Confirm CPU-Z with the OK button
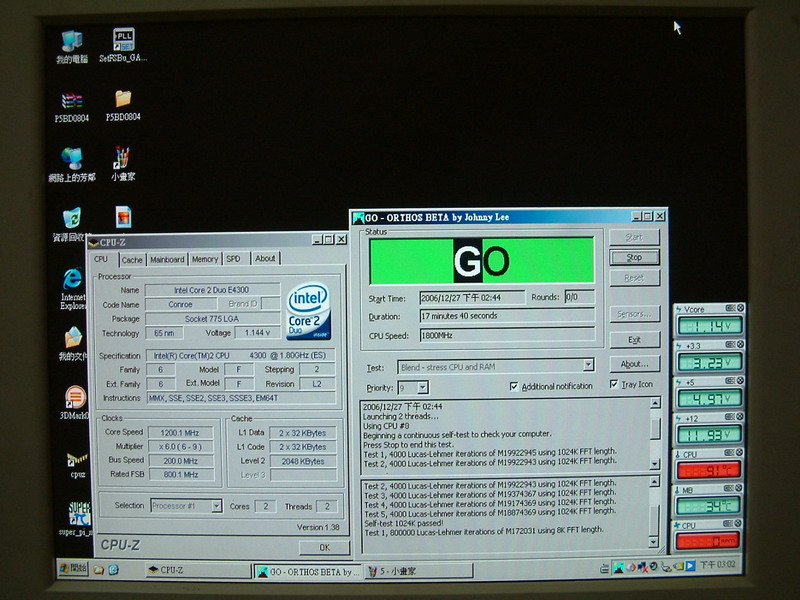The width and height of the screenshot is (800, 600). (x=324, y=547)
